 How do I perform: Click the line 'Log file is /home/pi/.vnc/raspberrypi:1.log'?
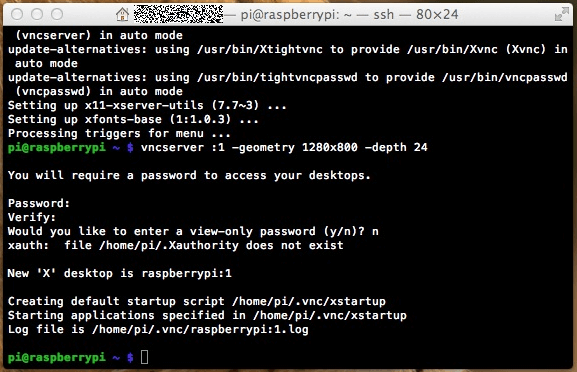[158, 329]
